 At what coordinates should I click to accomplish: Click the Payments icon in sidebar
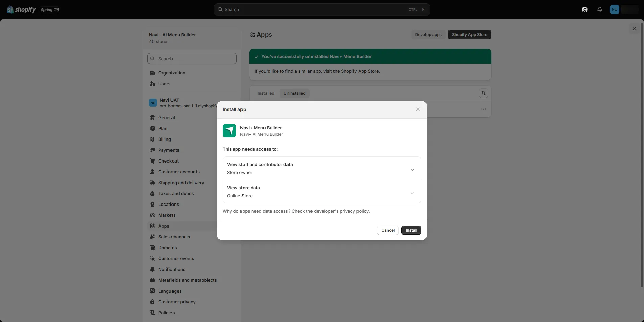(152, 150)
